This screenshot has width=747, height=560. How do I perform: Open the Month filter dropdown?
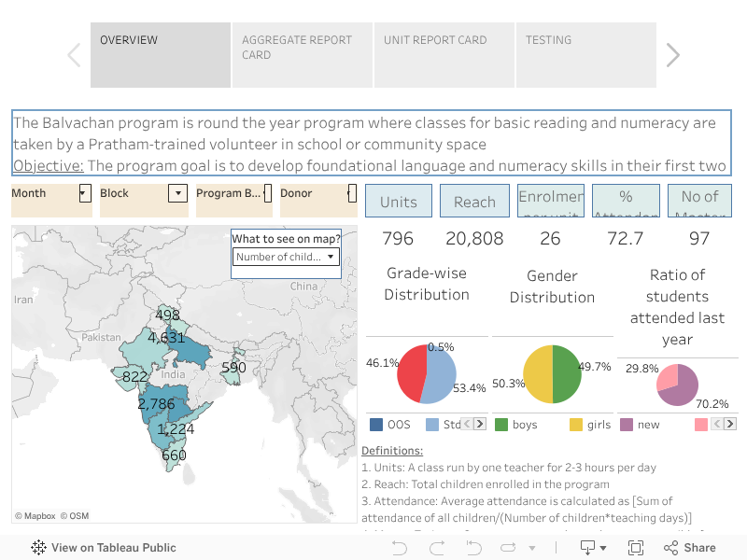(83, 194)
